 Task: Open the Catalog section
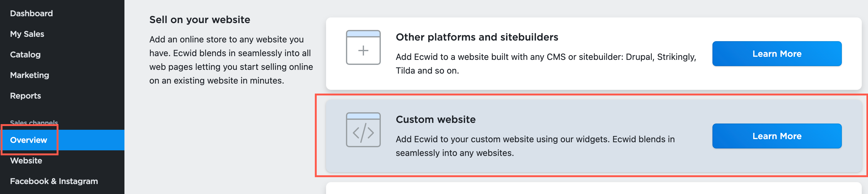[25, 55]
